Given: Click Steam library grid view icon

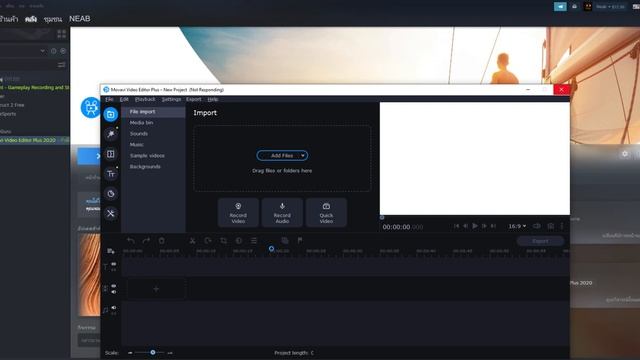Looking at the screenshot, I should 62,34.
